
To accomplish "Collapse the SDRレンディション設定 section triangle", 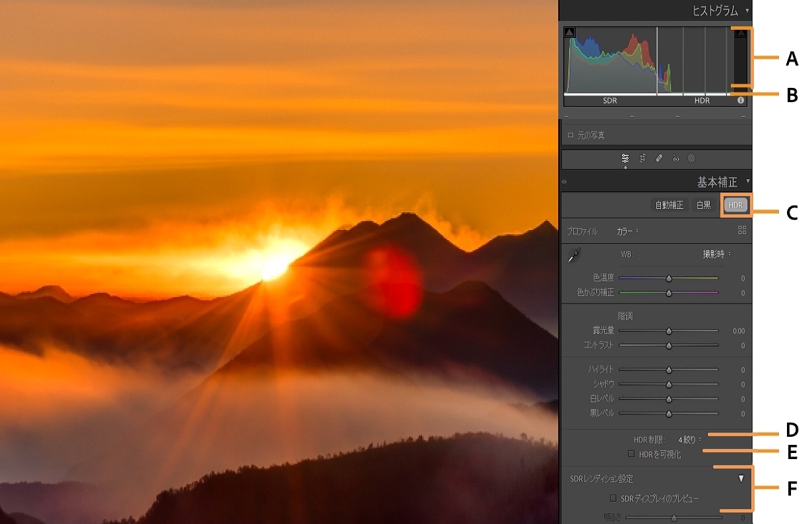I will (741, 478).
